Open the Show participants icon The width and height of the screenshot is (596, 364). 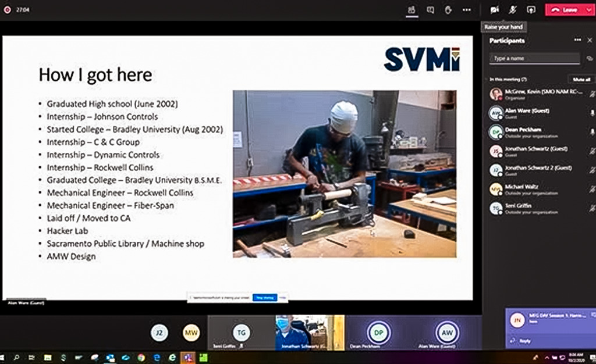(411, 10)
